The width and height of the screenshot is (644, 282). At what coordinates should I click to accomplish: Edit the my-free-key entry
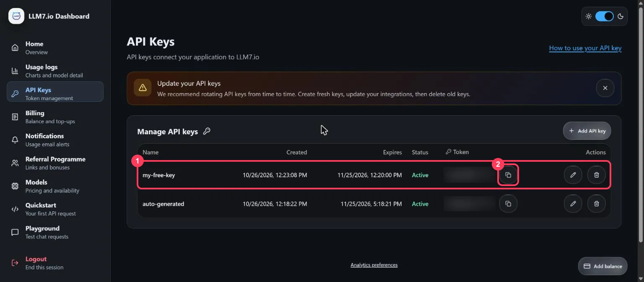pyautogui.click(x=573, y=175)
